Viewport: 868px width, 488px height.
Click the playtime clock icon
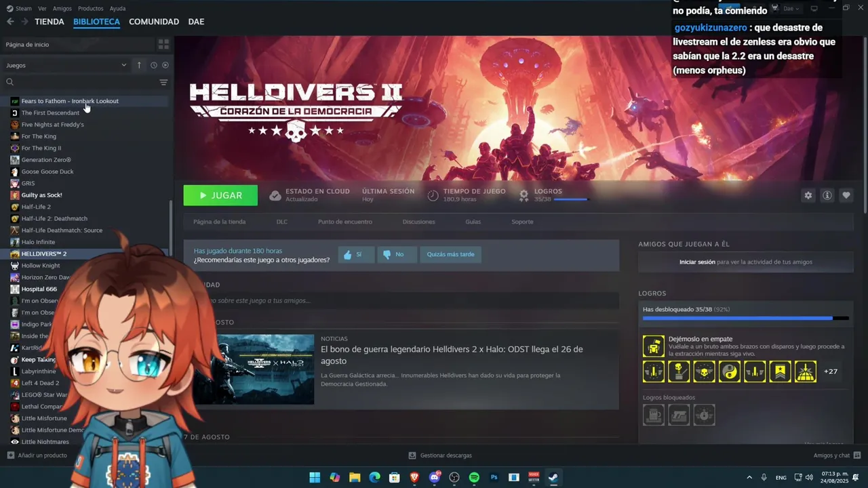coord(433,195)
